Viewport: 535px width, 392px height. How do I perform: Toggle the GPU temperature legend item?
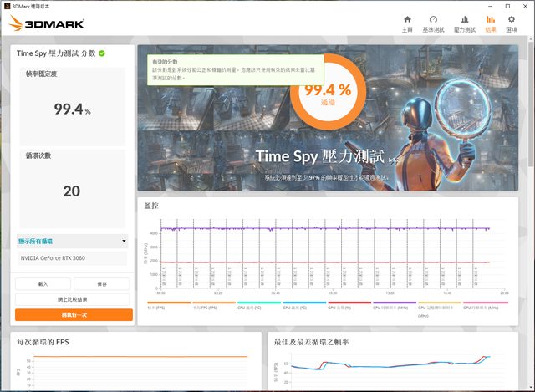click(294, 307)
